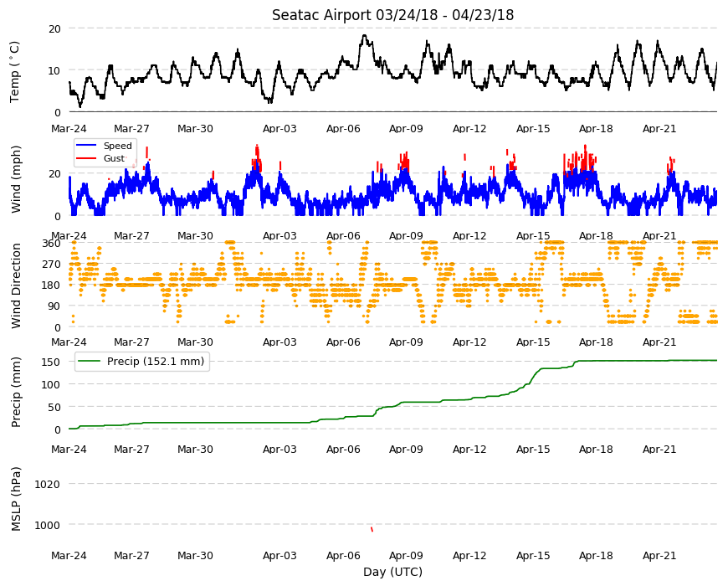Click the Wind Direction axis label
The image size is (728, 586).
coord(16,286)
